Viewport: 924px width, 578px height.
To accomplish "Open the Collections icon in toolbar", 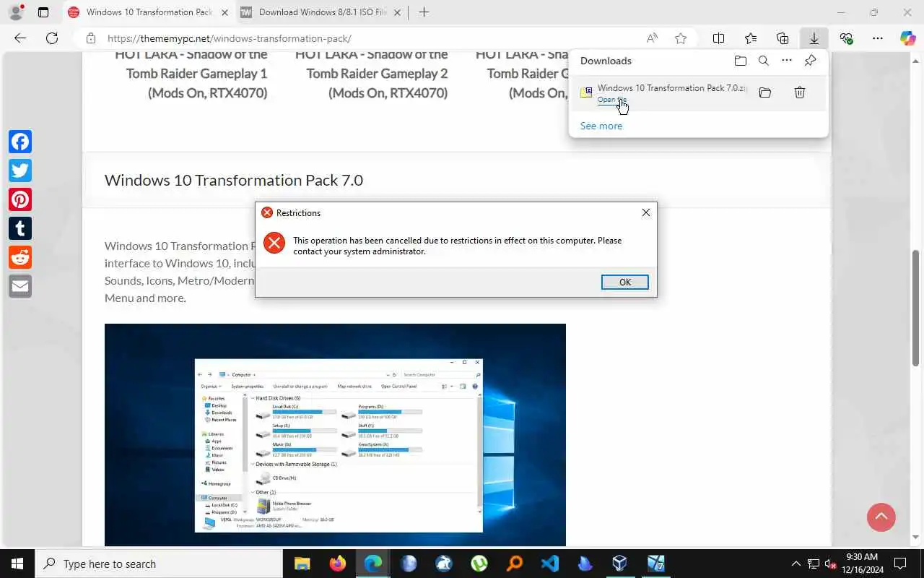I will (783, 38).
